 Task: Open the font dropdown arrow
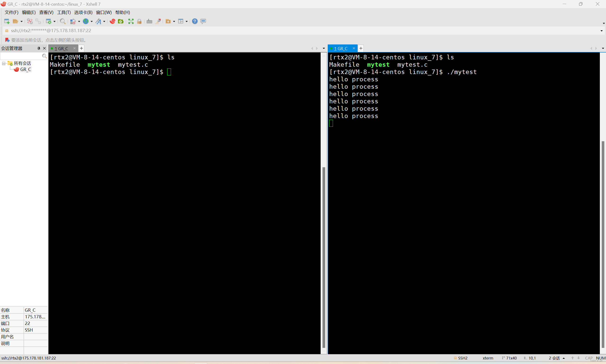(x=104, y=22)
